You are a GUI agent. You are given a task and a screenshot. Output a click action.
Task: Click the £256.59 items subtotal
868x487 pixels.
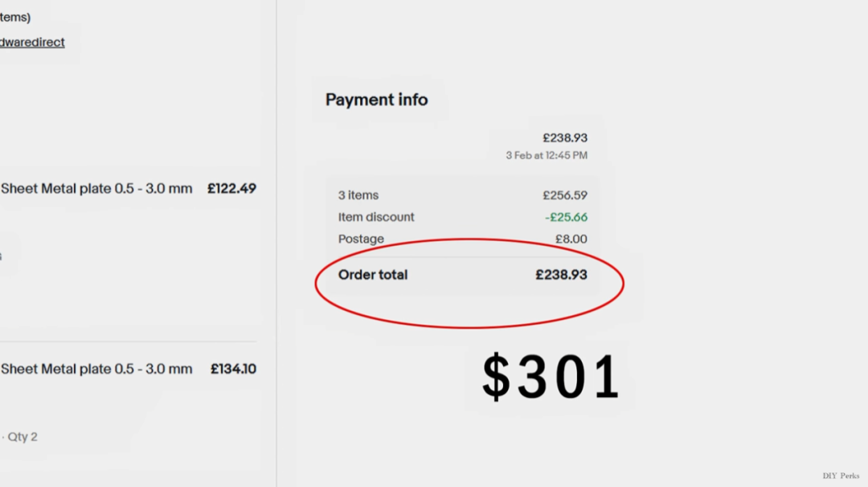click(x=565, y=195)
